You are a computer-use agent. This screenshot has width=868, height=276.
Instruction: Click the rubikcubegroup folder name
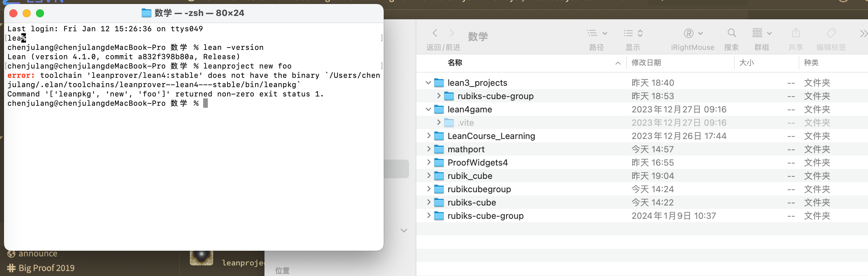(x=479, y=189)
